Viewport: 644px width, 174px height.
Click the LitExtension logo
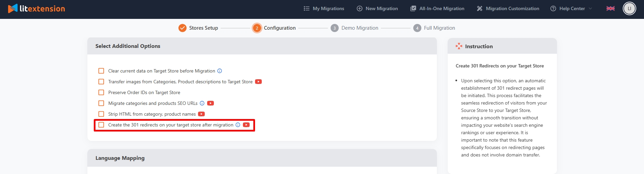(x=36, y=8)
